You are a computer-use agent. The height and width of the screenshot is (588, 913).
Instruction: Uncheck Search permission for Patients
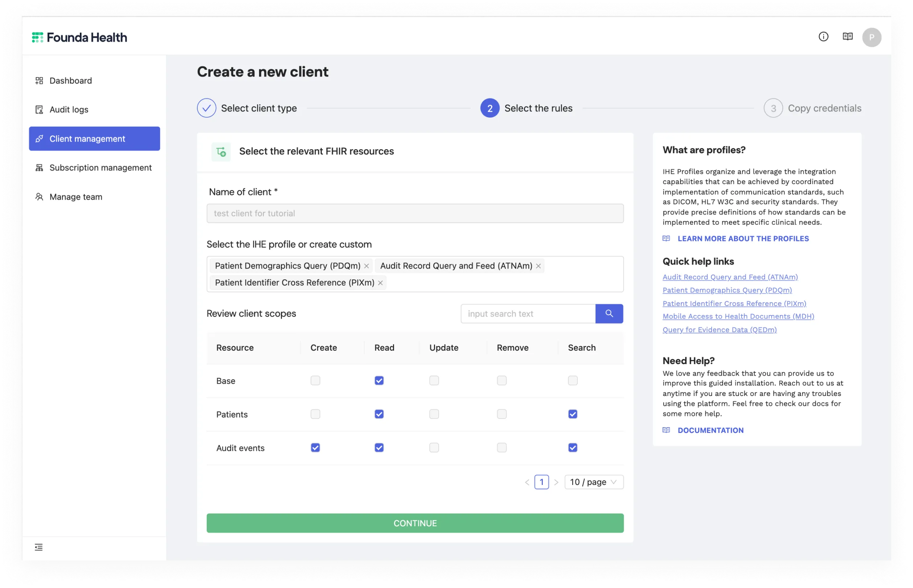573,414
